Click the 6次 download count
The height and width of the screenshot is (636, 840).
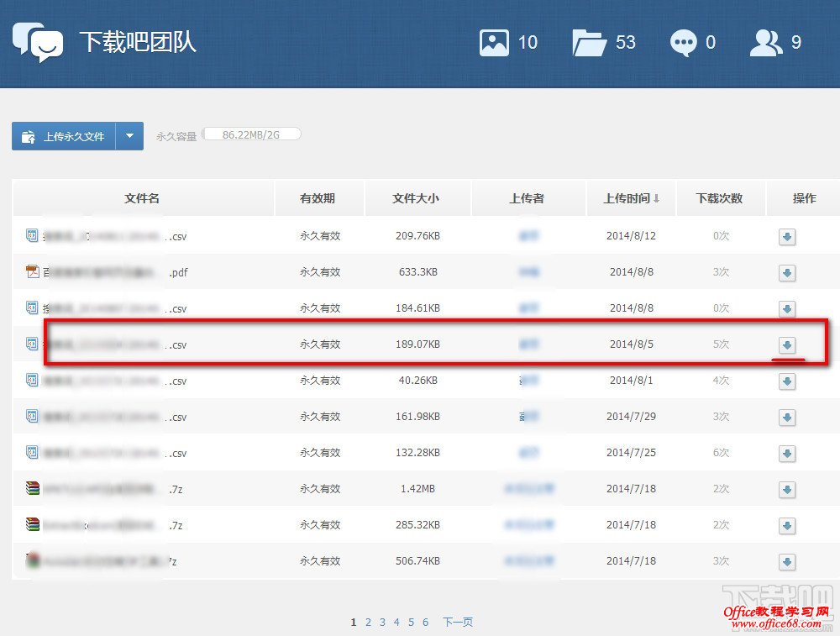click(721, 453)
